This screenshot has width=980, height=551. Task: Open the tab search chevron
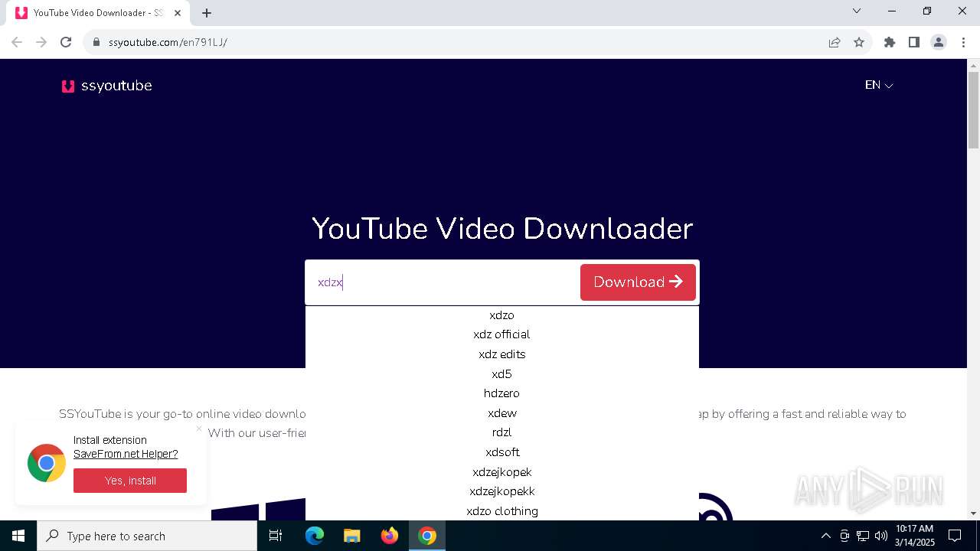(857, 11)
